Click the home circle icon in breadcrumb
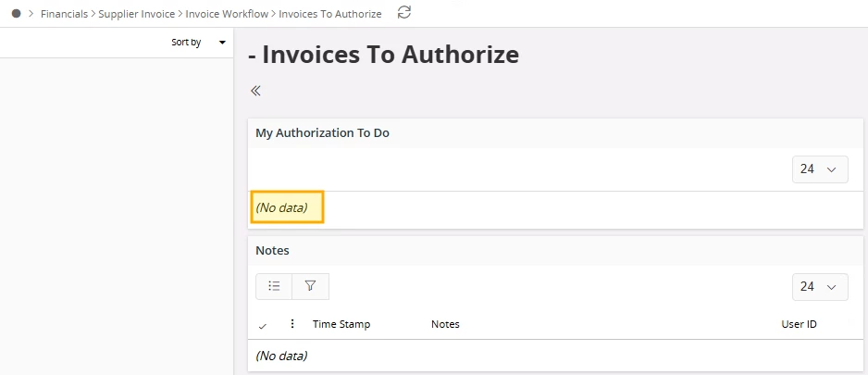 16,14
